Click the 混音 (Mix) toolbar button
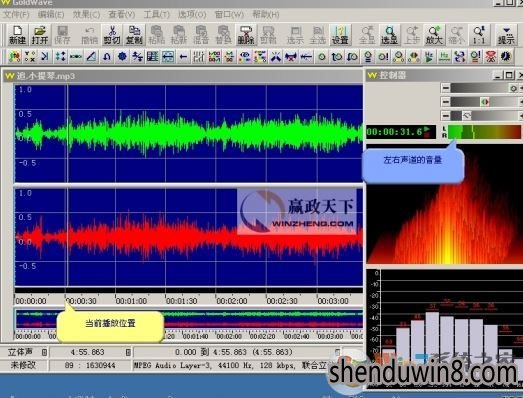The image size is (523, 398). pyautogui.click(x=201, y=35)
